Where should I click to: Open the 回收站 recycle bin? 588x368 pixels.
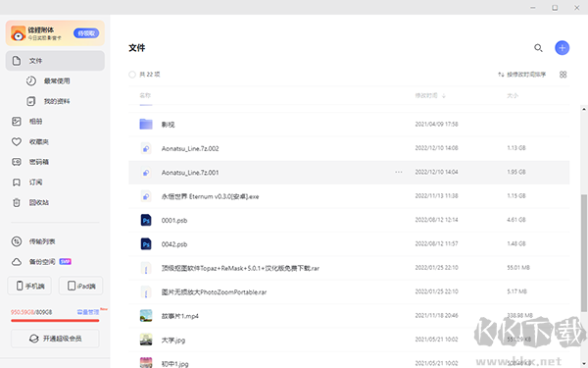coord(38,202)
